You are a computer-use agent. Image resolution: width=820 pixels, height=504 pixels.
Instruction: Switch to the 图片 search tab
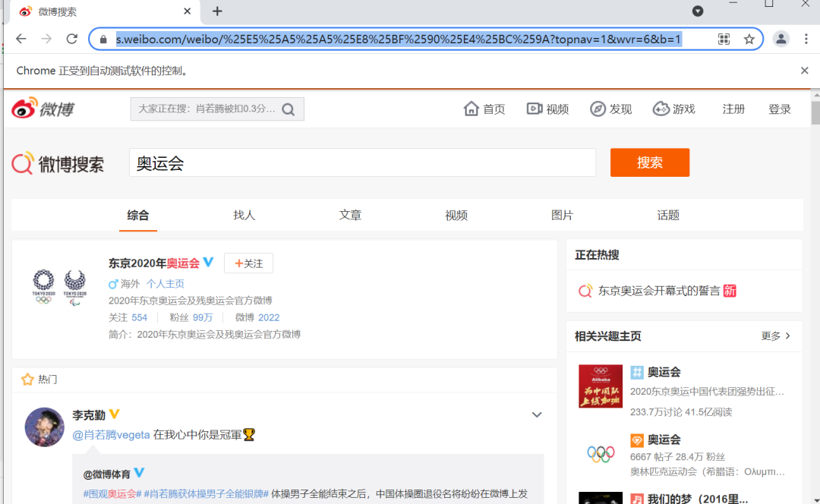[562, 215]
